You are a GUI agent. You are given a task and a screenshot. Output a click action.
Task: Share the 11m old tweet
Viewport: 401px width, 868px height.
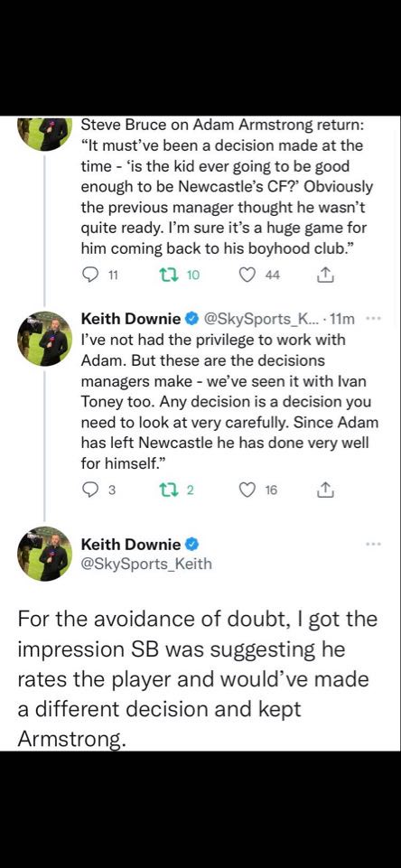click(x=326, y=490)
